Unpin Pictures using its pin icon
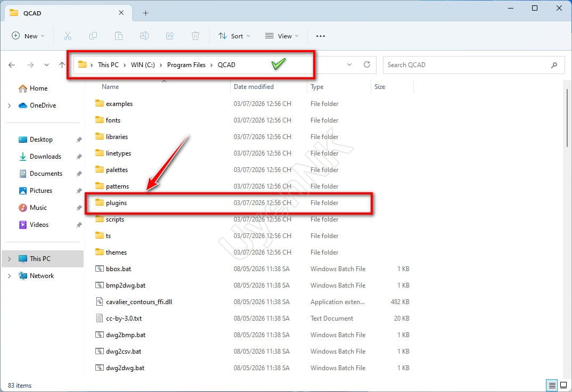This screenshot has height=392, width=572. pyautogui.click(x=79, y=191)
